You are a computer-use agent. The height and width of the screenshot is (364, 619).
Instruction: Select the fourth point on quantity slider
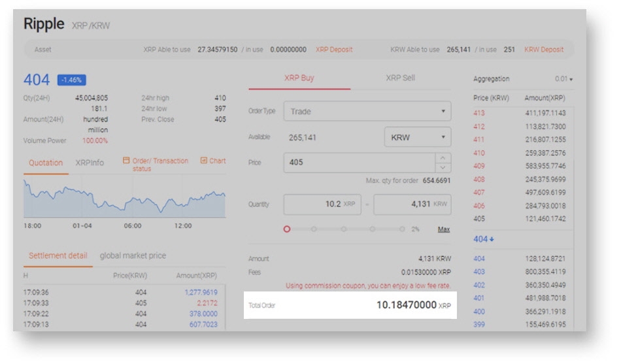(x=373, y=229)
